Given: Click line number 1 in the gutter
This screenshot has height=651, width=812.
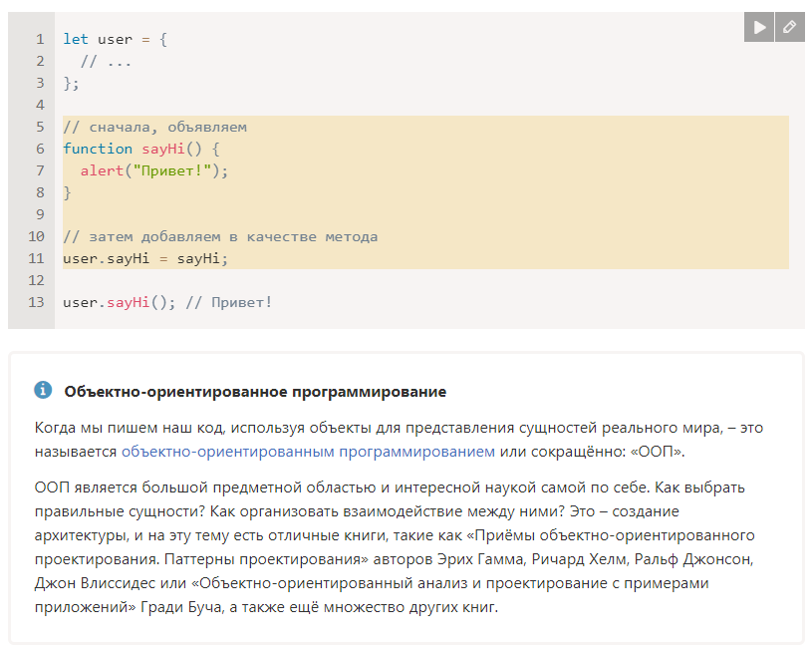Looking at the screenshot, I should click(40, 40).
